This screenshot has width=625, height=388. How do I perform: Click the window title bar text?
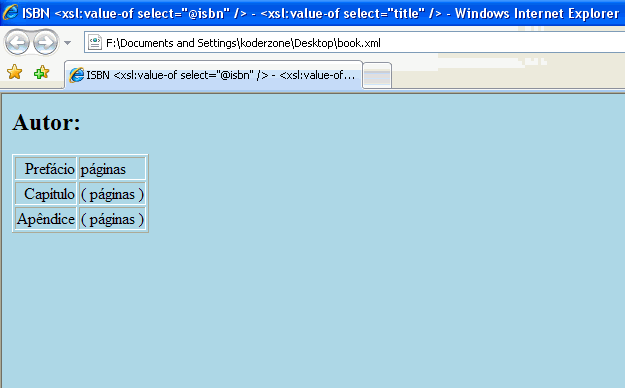[x=320, y=14]
